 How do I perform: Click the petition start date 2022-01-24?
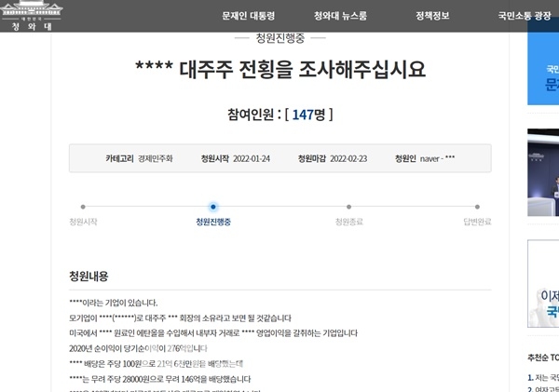pos(252,158)
